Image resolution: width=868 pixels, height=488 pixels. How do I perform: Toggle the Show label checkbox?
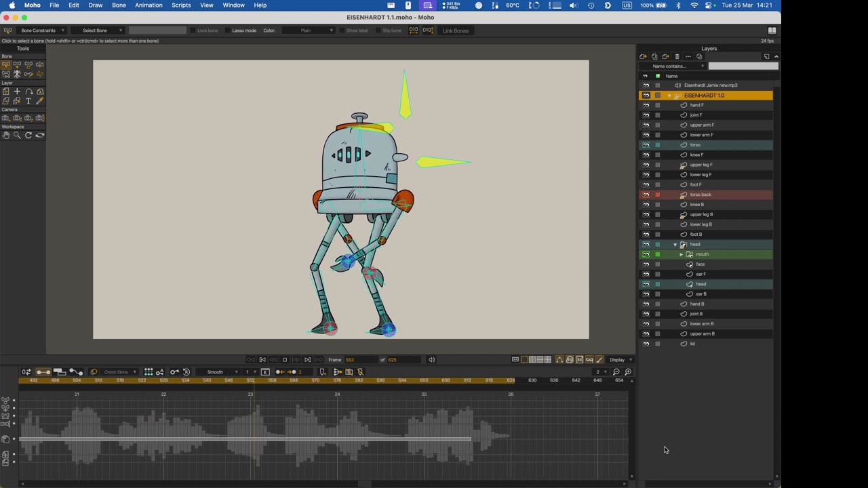[342, 30]
